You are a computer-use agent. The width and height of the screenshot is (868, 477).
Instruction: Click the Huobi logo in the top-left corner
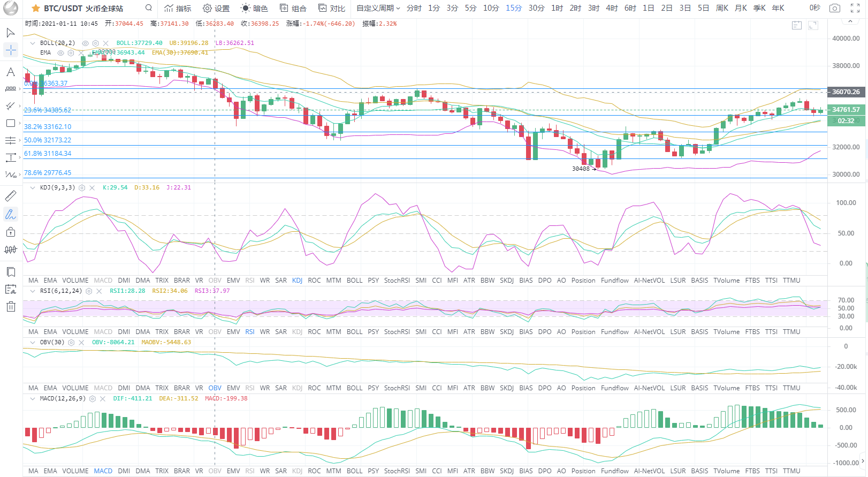coord(11,8)
